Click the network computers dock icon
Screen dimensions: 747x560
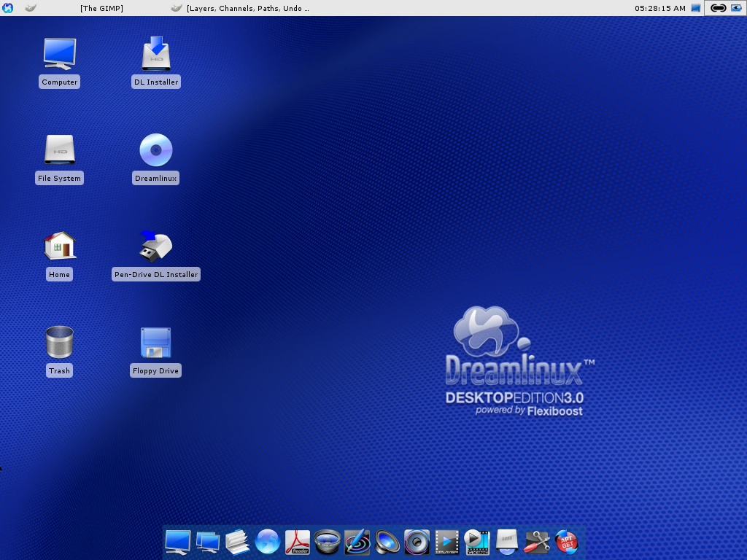click(x=208, y=542)
